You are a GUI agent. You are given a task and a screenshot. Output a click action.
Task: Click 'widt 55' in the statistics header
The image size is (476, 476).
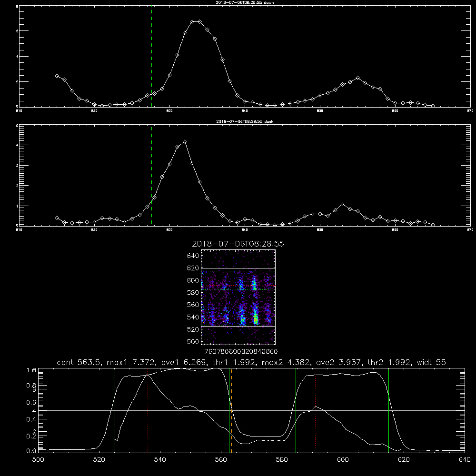pyautogui.click(x=431, y=362)
